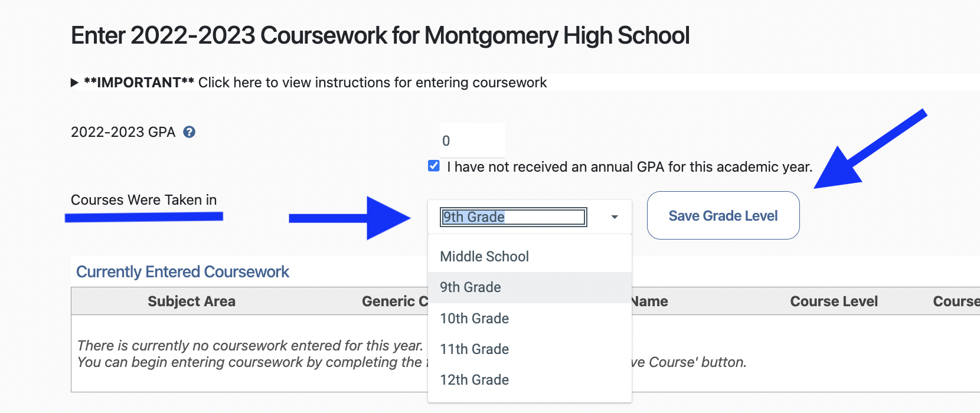Click the GPA help question mark icon
Image resolution: width=980 pixels, height=413 pixels.
pos(189,132)
